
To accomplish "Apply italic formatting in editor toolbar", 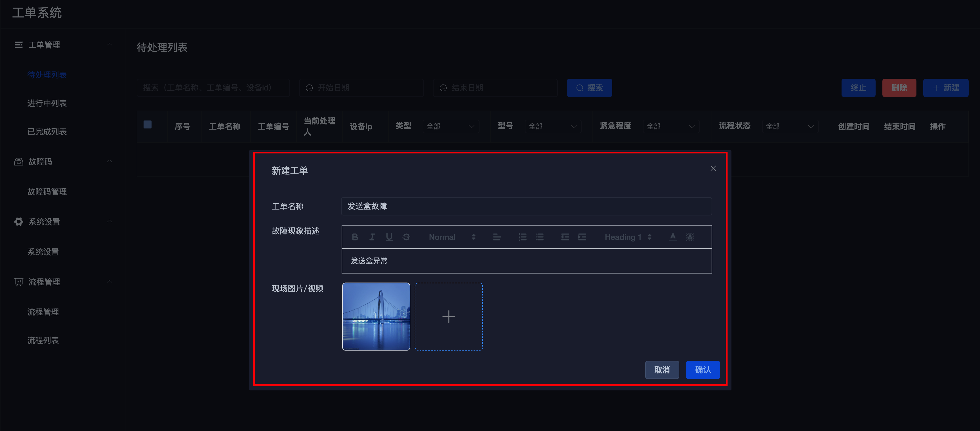I will pos(372,237).
